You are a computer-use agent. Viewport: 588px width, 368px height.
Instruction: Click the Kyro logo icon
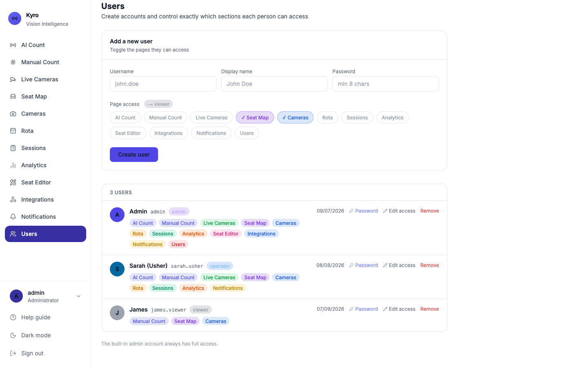click(15, 18)
